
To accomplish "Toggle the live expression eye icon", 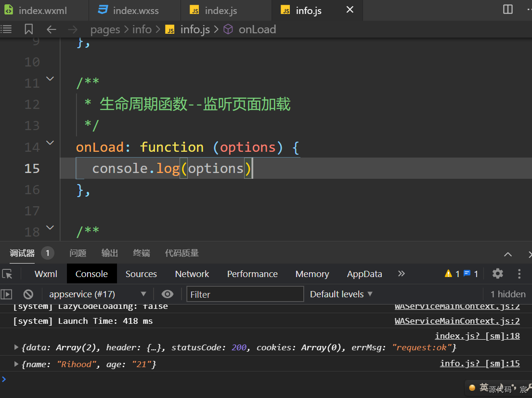I will coord(167,294).
